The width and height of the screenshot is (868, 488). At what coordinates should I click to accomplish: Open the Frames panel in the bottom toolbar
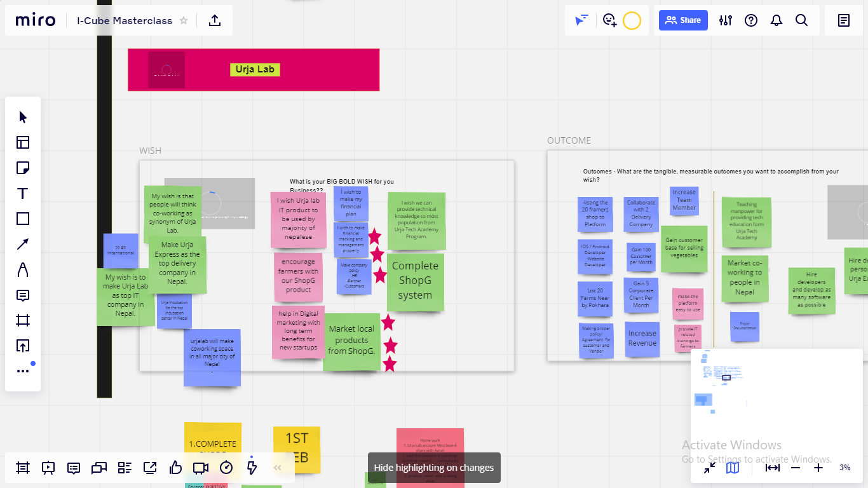tap(23, 468)
